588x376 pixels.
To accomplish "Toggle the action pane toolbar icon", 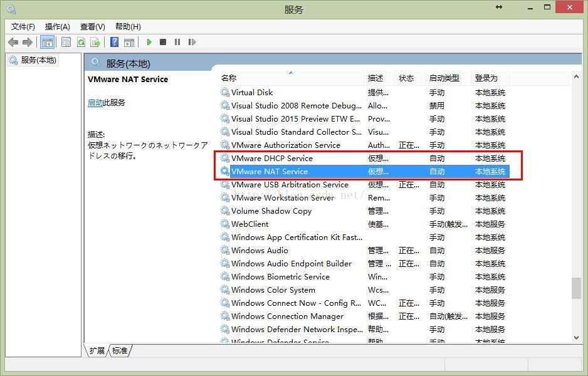I will point(129,42).
